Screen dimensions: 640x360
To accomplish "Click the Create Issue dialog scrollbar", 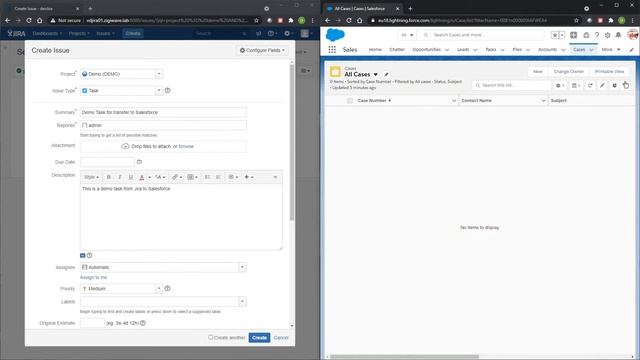I will (292, 143).
